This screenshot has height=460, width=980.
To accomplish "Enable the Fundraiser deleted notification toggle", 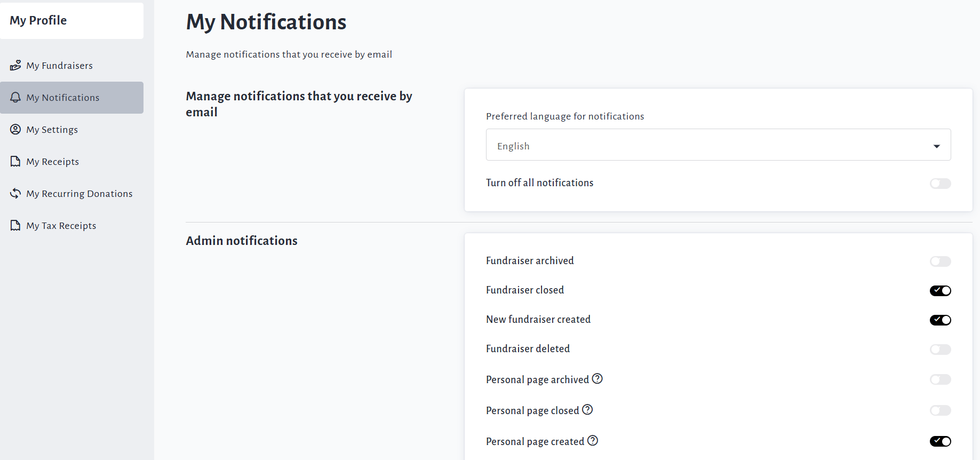I will tap(940, 350).
